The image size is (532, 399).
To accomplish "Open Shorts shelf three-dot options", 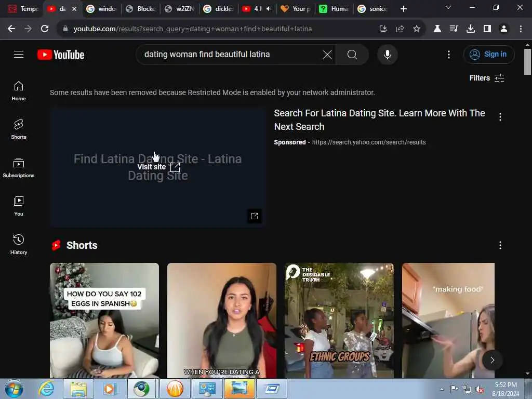I will (x=500, y=245).
